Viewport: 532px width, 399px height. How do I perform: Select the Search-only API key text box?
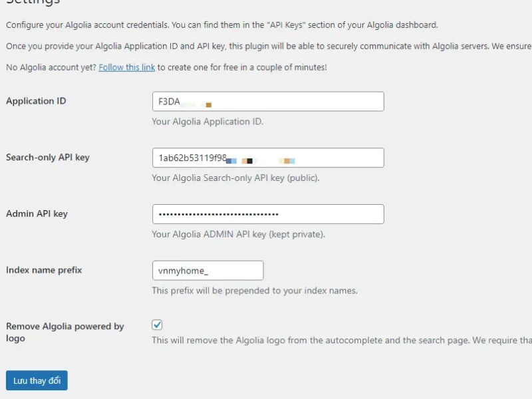click(266, 157)
